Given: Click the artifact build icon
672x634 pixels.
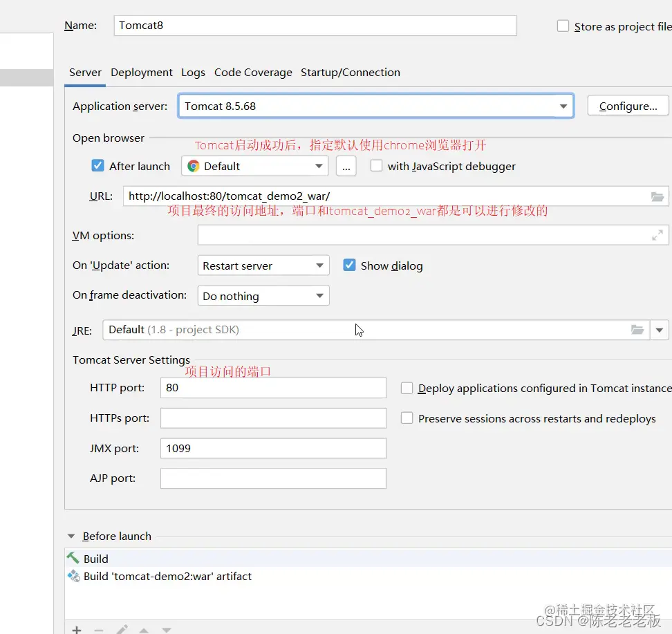Looking at the screenshot, I should click(74, 576).
